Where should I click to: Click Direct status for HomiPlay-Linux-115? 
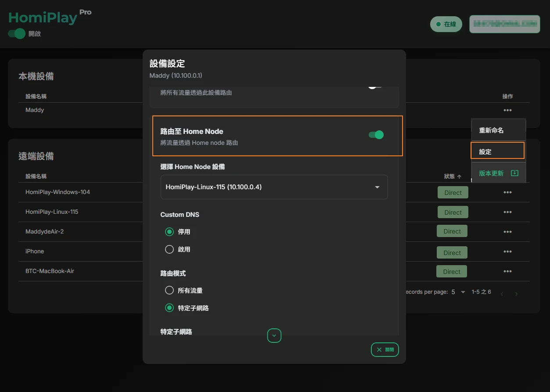[x=453, y=212]
